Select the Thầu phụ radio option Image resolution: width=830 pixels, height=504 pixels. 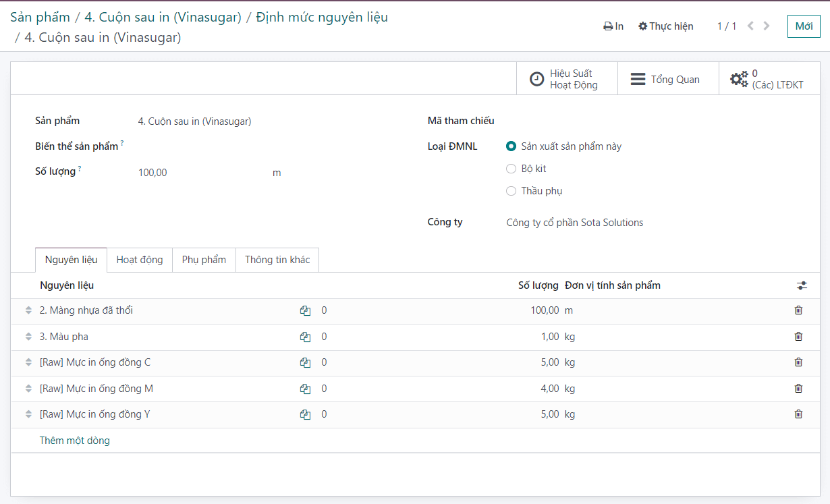coord(511,191)
